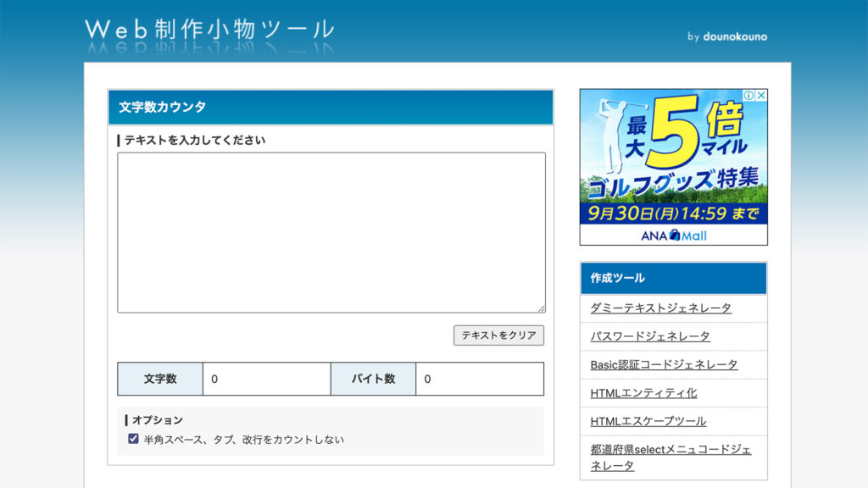The height and width of the screenshot is (488, 868).
Task: Click the オプション section label
Action: coord(157,420)
